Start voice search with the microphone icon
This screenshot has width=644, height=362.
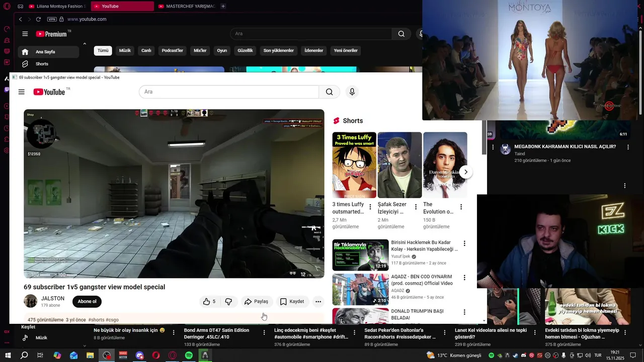352,92
